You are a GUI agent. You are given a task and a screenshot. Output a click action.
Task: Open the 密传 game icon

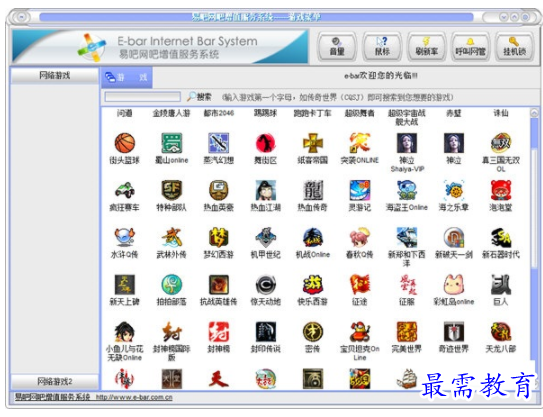(x=313, y=331)
